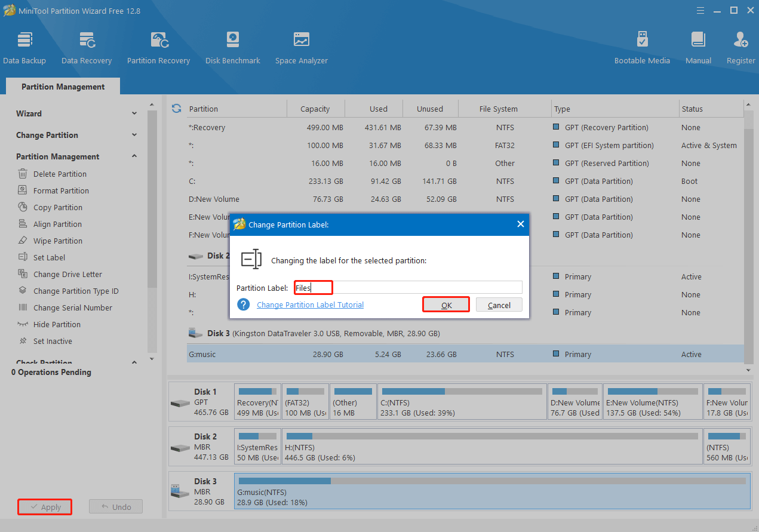Select the Disk 3 header row in partition list
The height and width of the screenshot is (532, 759).
[x=465, y=333]
